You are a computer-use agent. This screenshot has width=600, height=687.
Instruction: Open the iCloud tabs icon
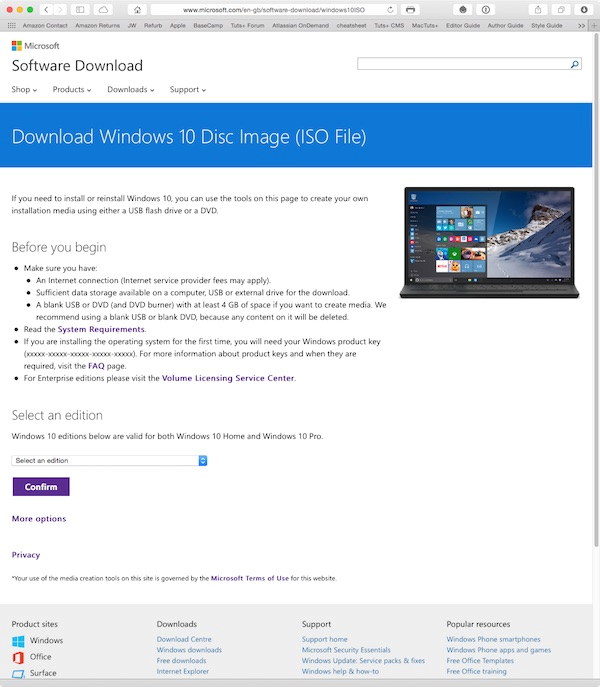(x=103, y=9)
